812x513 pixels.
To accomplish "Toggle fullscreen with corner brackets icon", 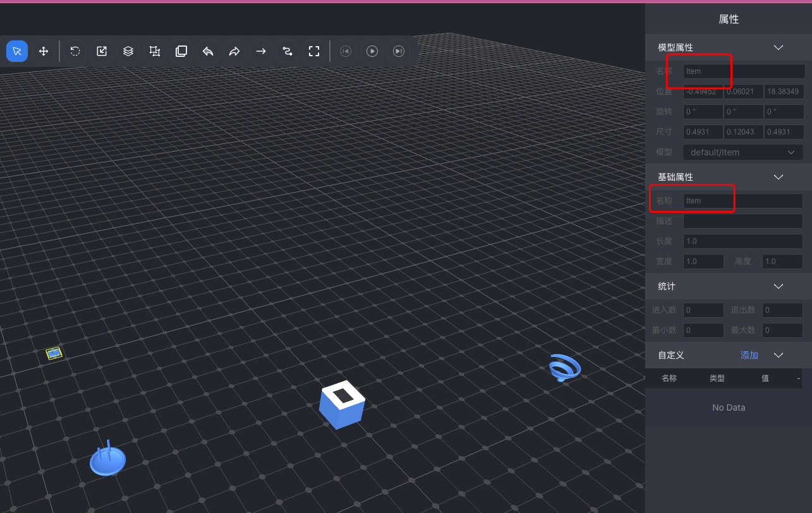I will coord(314,51).
